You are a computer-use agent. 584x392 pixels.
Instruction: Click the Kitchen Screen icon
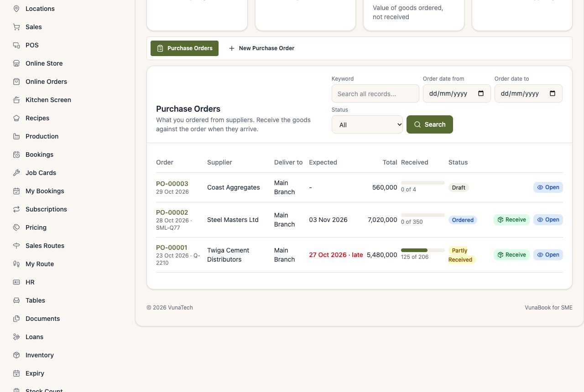pos(16,100)
